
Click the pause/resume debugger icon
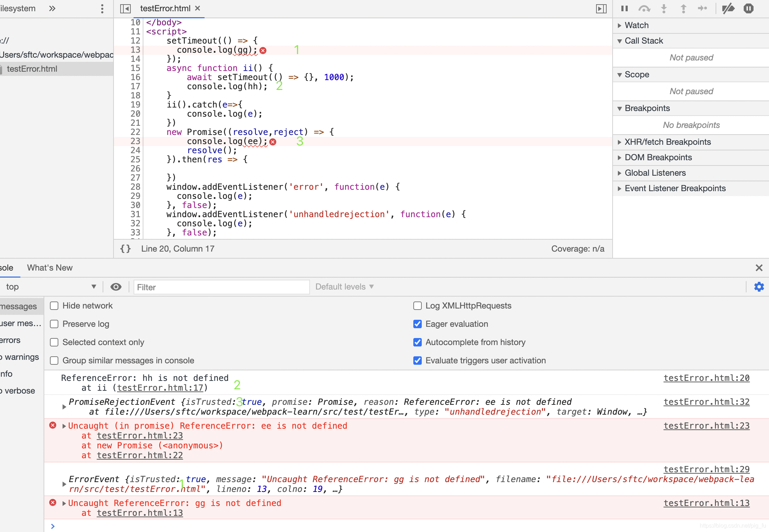[623, 8]
